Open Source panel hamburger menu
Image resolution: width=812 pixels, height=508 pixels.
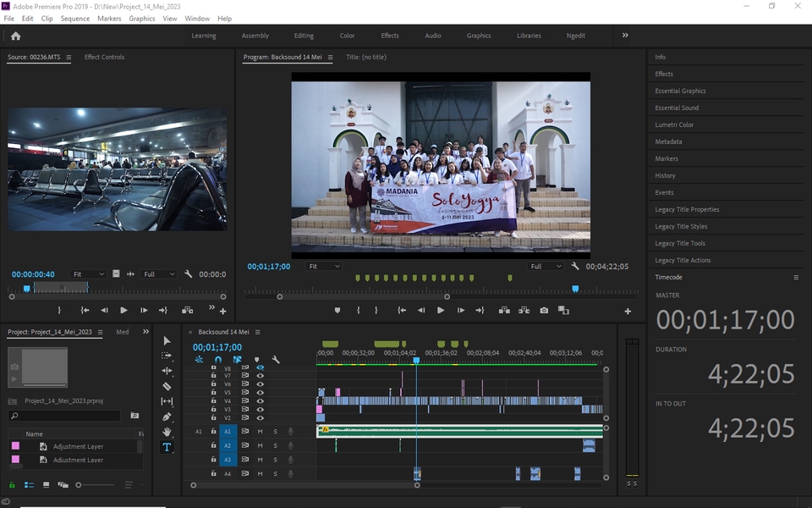69,57
